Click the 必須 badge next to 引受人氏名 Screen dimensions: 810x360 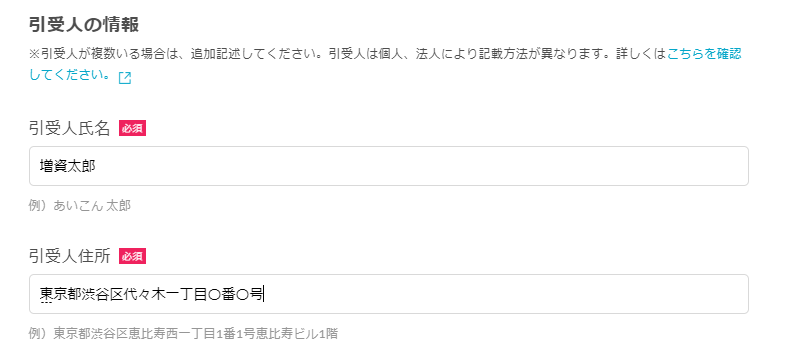coord(132,128)
